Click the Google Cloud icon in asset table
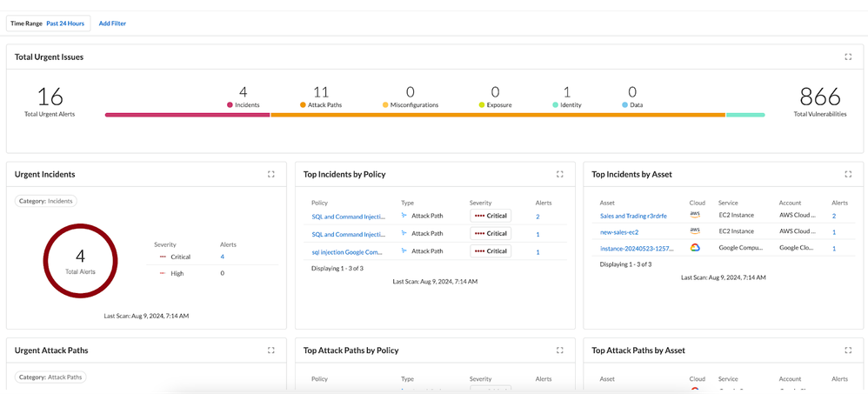The width and height of the screenshot is (868, 394). (x=695, y=248)
